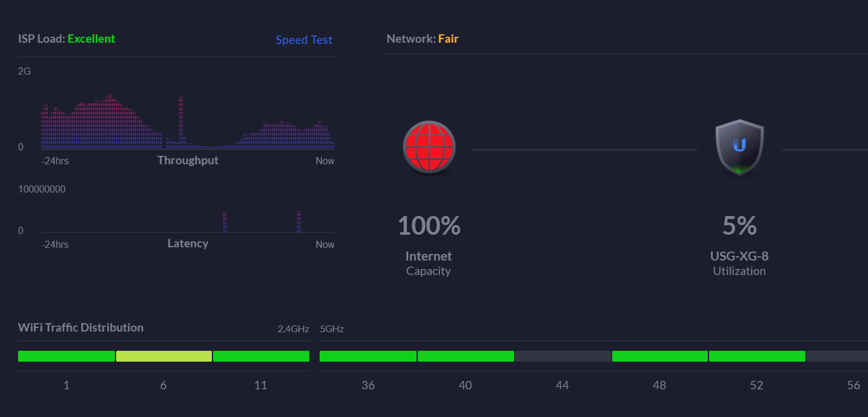This screenshot has width=868, height=417.
Task: Click the second Latency spike near Now
Action: point(299,221)
